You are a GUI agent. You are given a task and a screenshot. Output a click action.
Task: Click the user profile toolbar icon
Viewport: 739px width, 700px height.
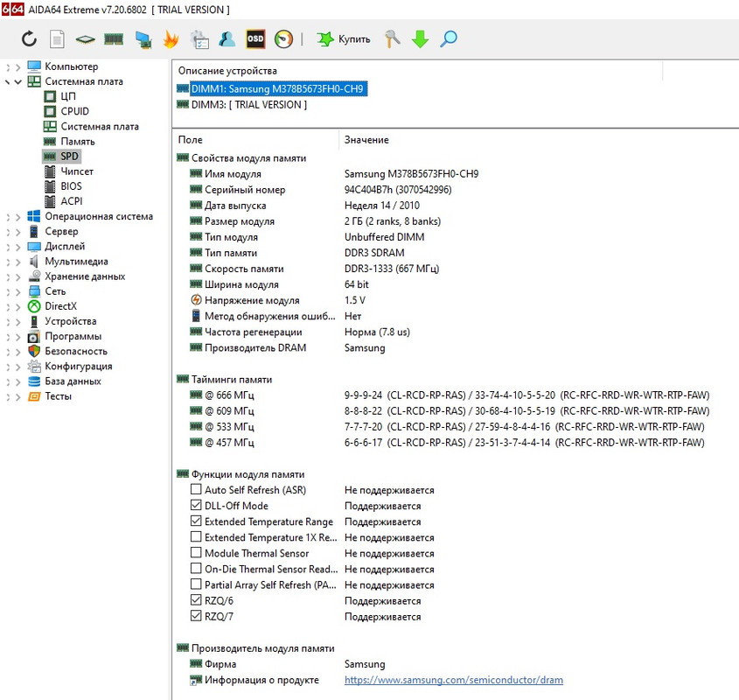[227, 38]
